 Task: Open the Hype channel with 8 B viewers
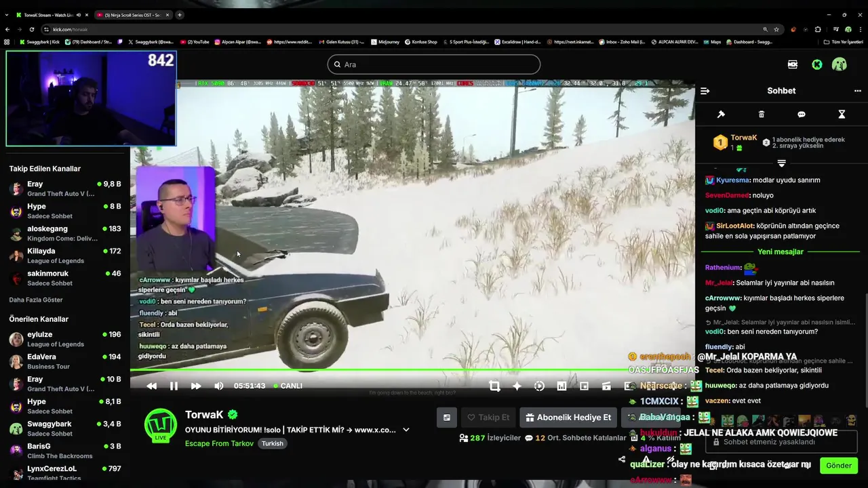coord(65,211)
